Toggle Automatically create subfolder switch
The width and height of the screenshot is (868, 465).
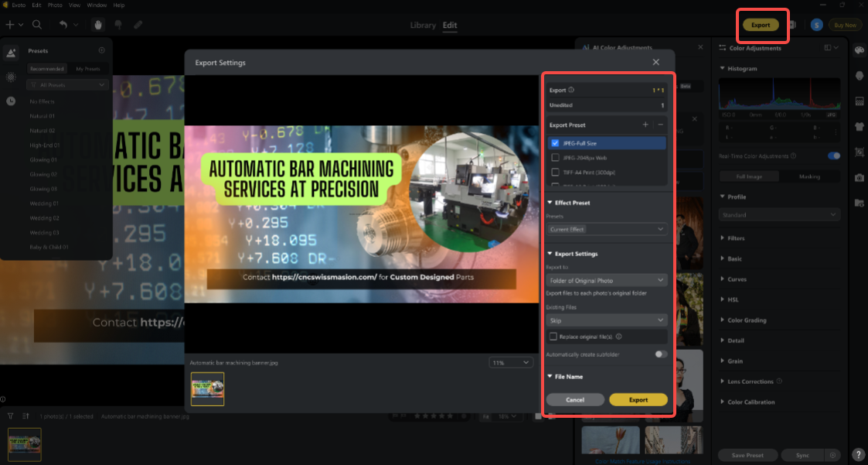point(661,354)
